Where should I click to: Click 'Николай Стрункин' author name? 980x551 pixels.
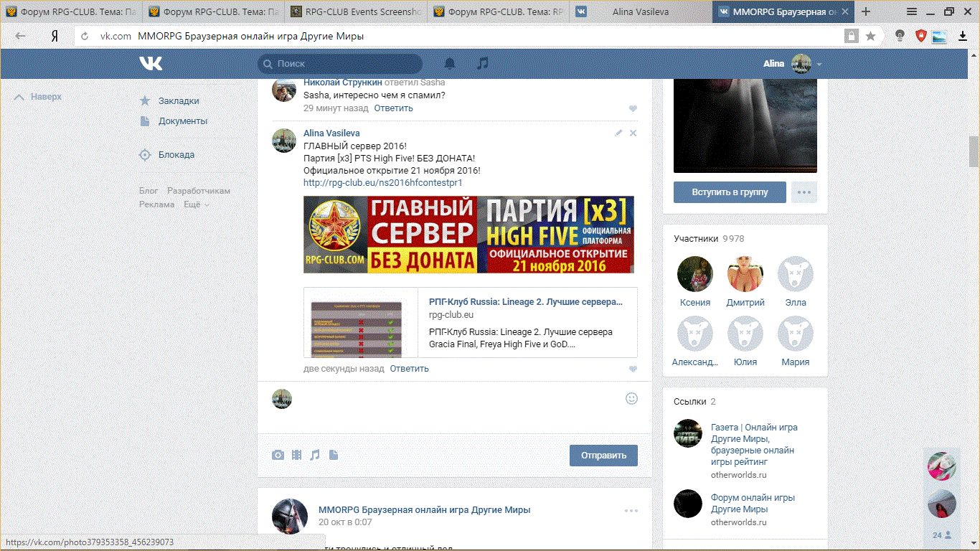click(342, 83)
